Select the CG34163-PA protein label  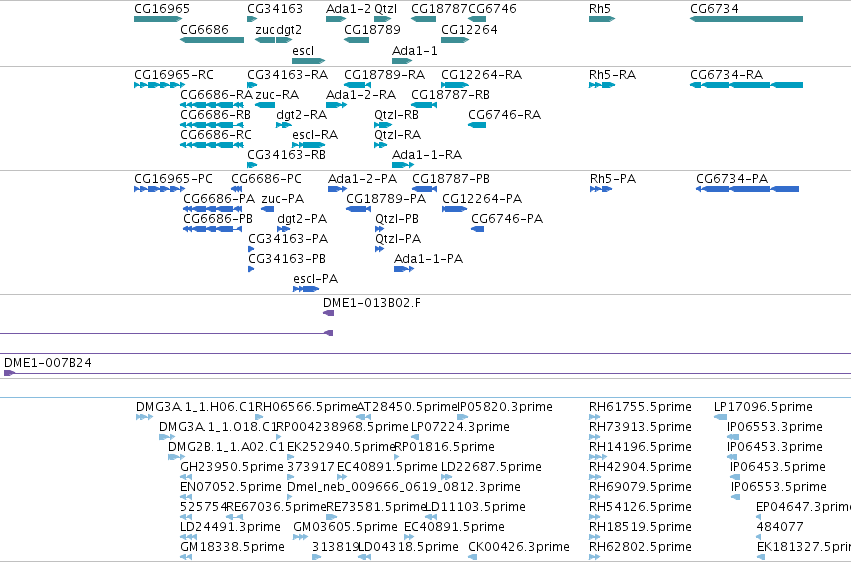click(x=288, y=239)
